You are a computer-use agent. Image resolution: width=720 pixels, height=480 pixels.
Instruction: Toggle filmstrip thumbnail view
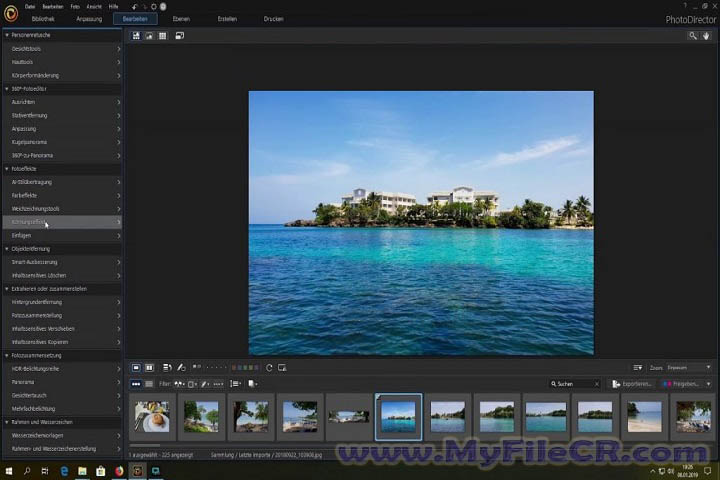pyautogui.click(x=136, y=384)
